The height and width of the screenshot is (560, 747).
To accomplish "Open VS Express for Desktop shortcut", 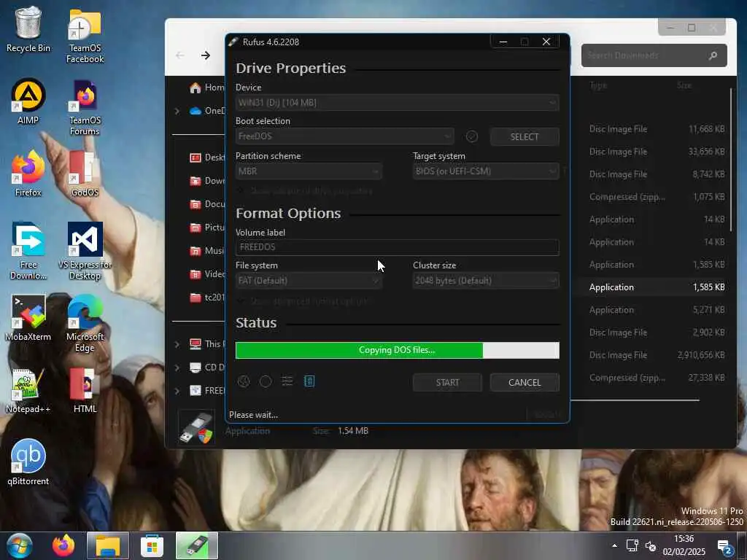I will pos(85,252).
